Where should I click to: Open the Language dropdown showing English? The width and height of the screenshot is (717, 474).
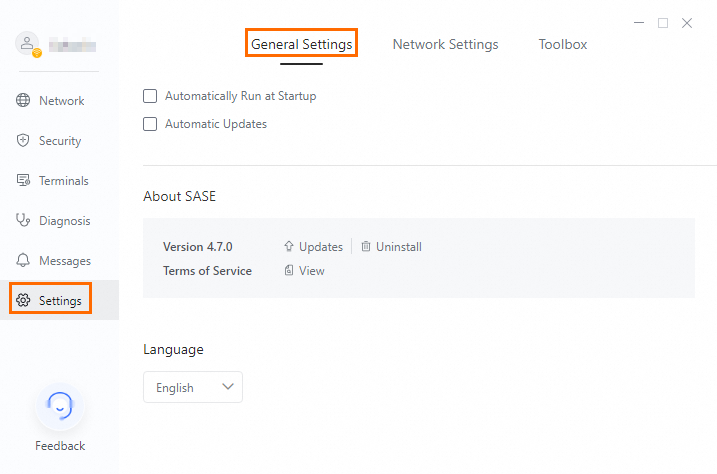pos(193,388)
